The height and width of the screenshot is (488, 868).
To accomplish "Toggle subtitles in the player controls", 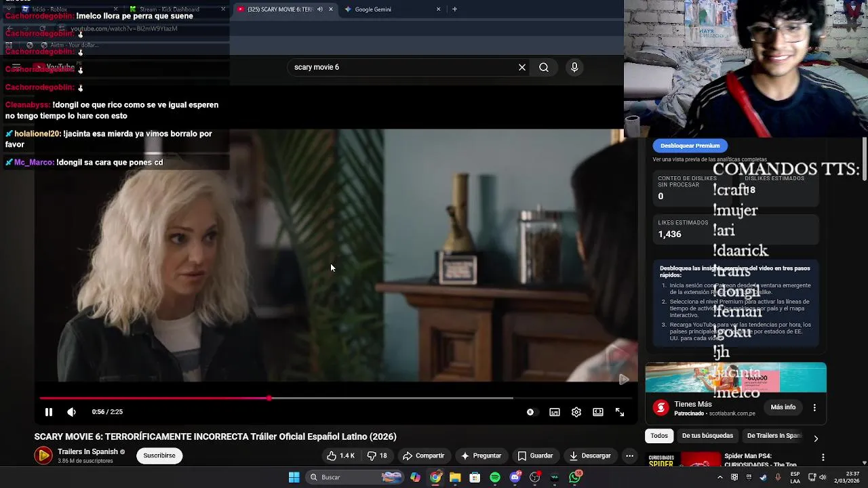I will pos(555,412).
